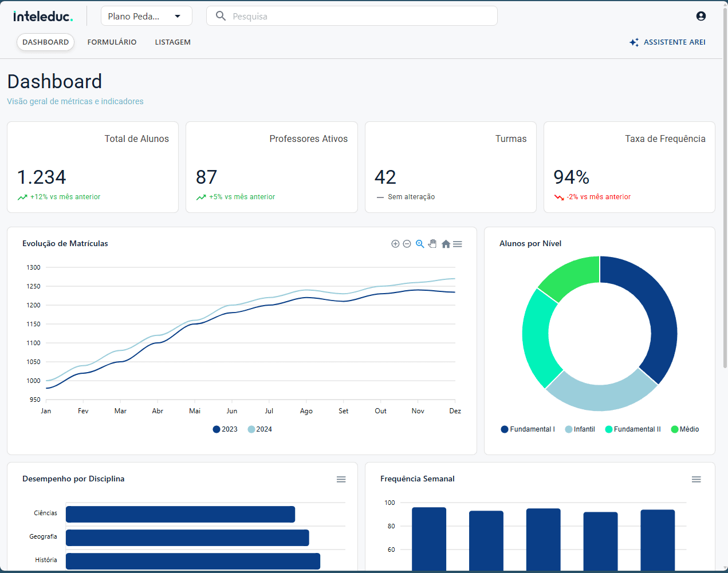
Task: Click the Professores Ativos upward trend icon
Action: (201, 197)
